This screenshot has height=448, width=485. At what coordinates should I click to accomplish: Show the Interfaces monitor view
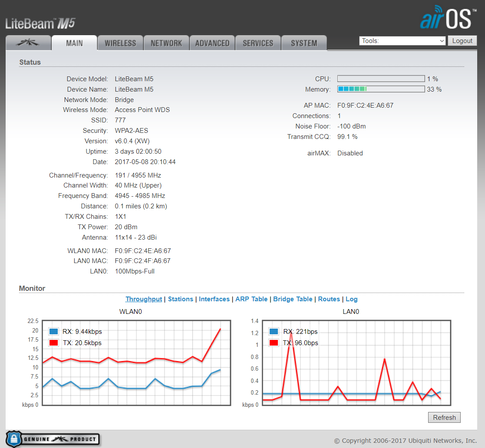click(214, 299)
